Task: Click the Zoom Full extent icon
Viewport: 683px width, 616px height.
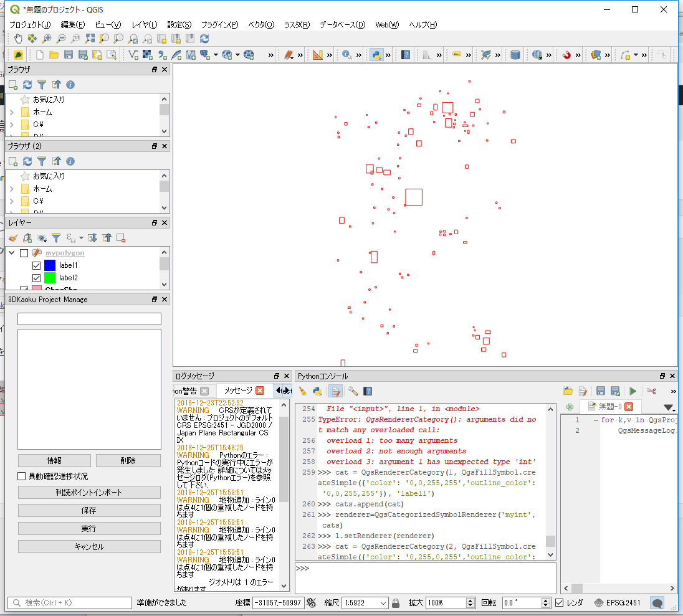Action: [x=90, y=39]
